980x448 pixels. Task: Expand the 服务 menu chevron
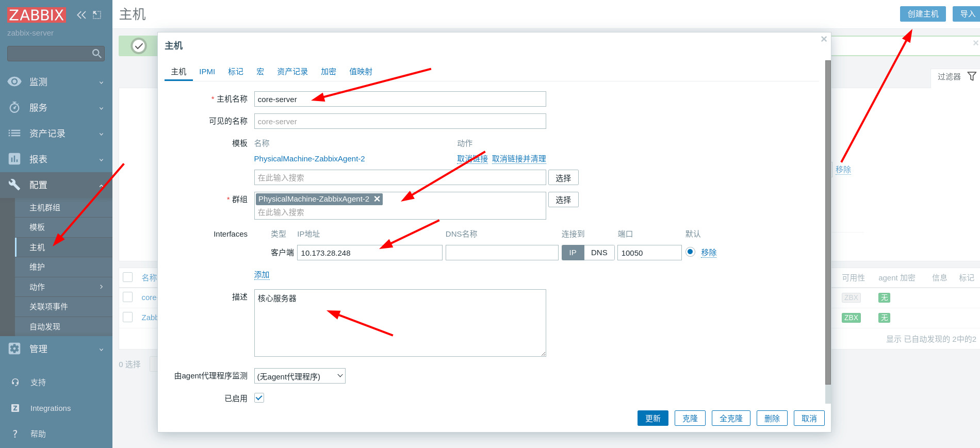(x=101, y=108)
